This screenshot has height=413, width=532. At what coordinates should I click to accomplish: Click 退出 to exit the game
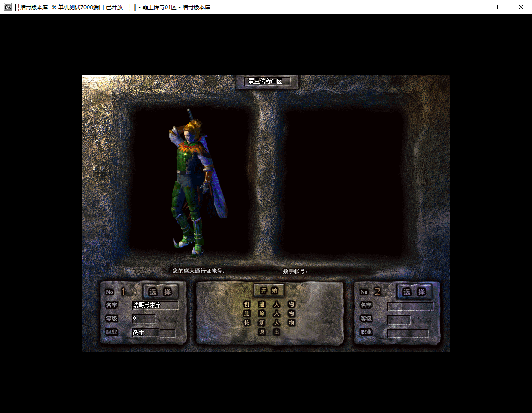(x=269, y=332)
